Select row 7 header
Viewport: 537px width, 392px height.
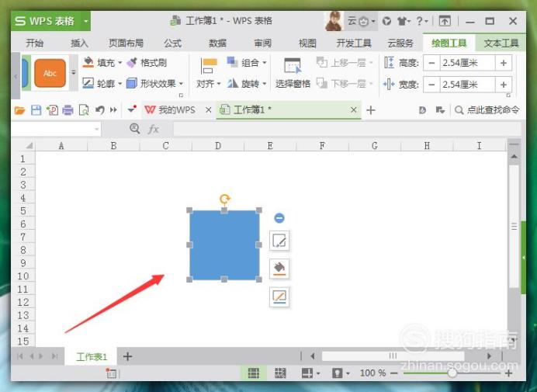(23, 237)
